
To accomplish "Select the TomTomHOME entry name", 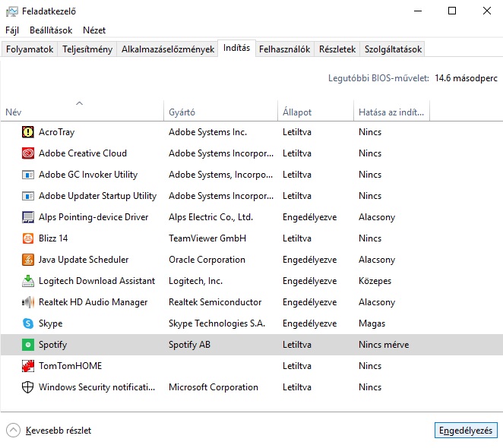I will point(70,366).
